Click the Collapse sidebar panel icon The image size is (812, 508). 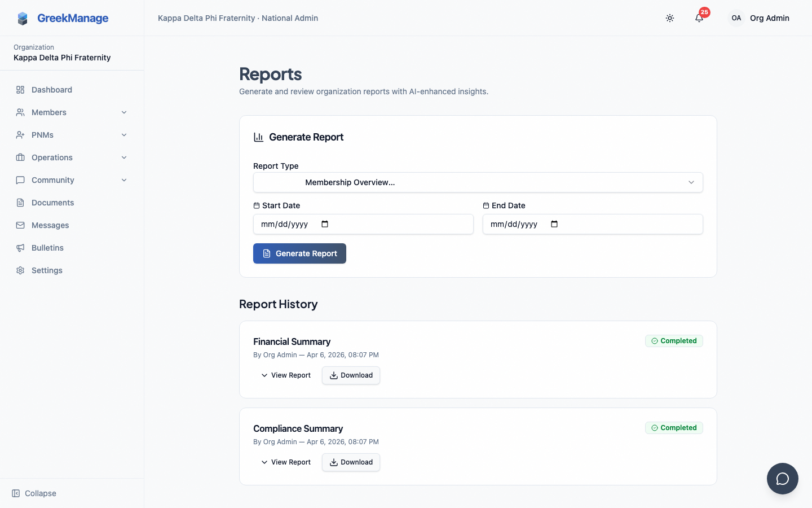[16, 493]
